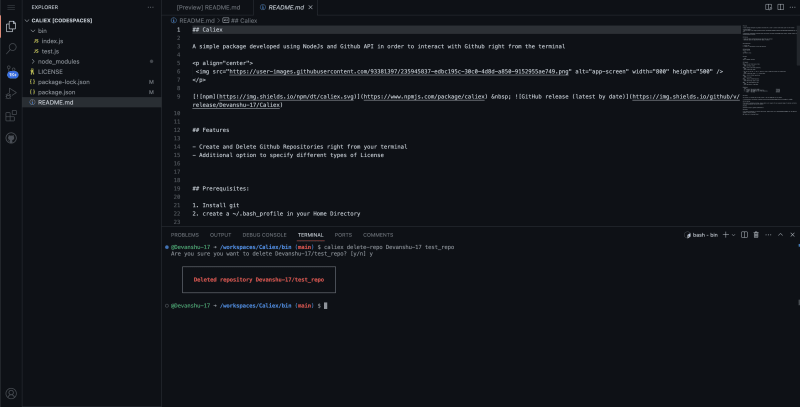
Task: Select the bash - bin terminal label
Action: pos(701,235)
